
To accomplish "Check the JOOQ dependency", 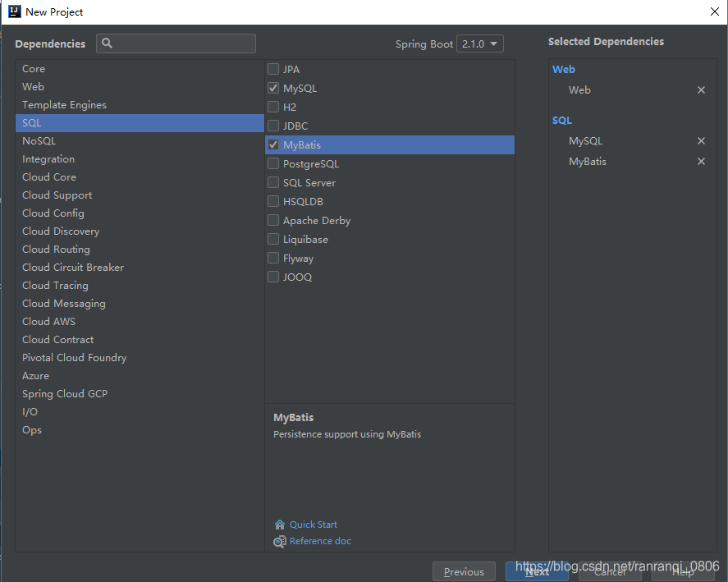I will coord(273,277).
